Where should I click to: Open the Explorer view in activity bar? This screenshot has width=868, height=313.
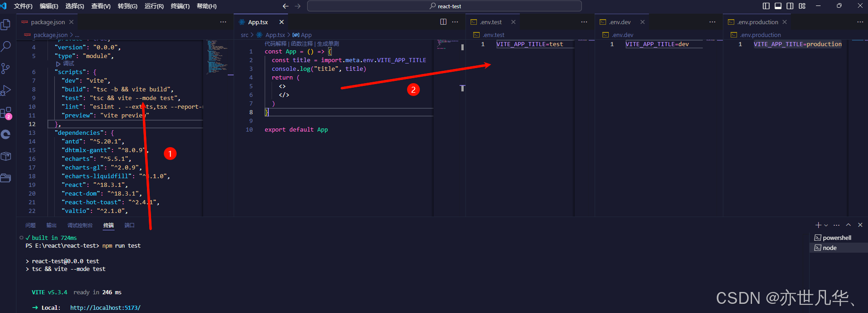click(6, 24)
